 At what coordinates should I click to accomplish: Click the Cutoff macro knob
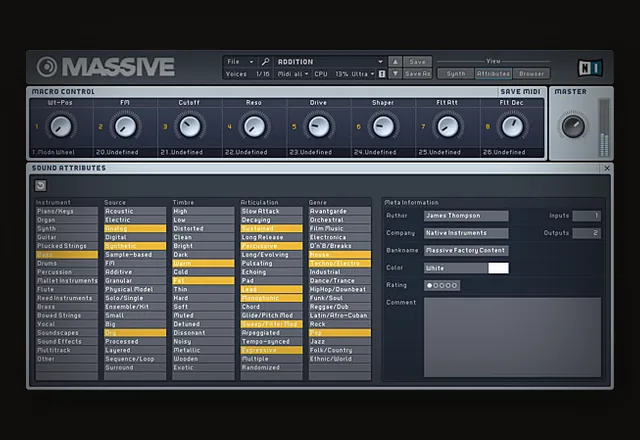click(x=189, y=126)
